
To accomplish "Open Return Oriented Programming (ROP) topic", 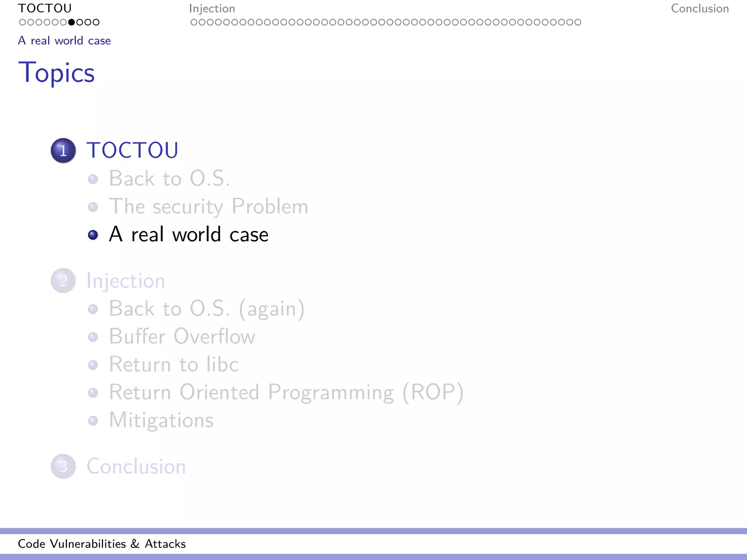I will pyautogui.click(x=286, y=392).
